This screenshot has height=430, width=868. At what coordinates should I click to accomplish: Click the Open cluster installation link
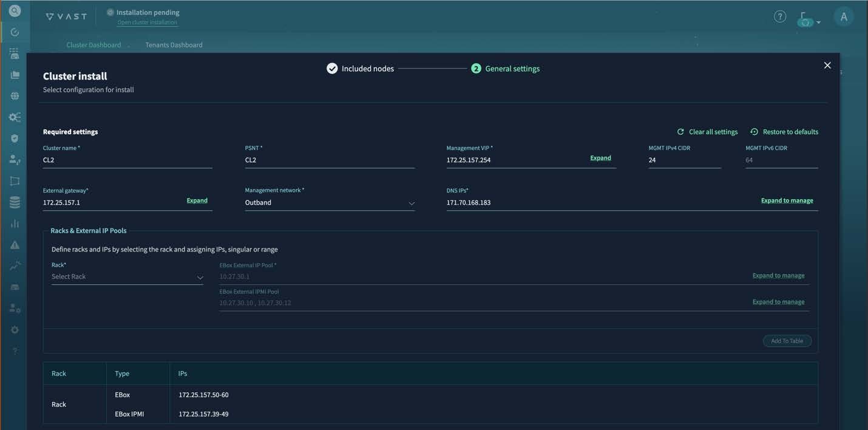tap(147, 22)
